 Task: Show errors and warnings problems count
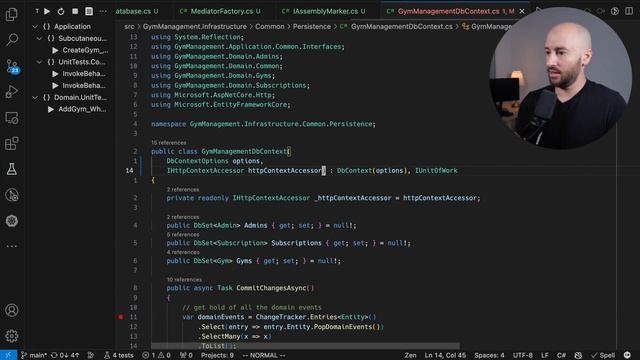[156, 355]
